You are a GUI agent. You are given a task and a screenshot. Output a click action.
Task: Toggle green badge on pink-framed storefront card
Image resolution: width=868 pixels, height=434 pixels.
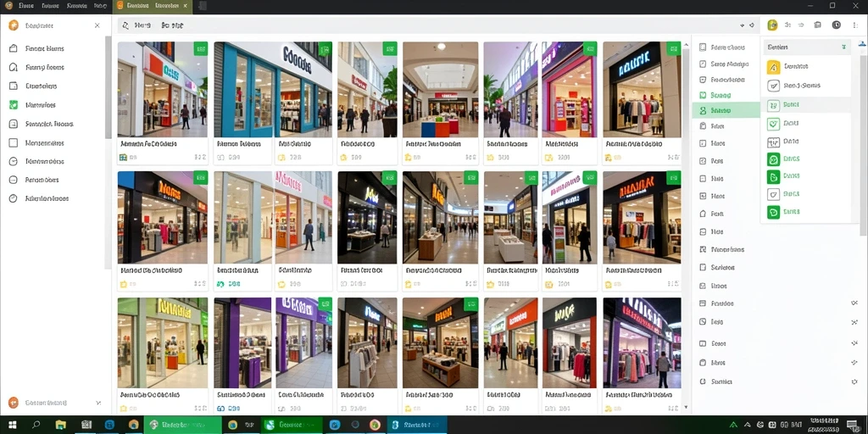point(590,48)
